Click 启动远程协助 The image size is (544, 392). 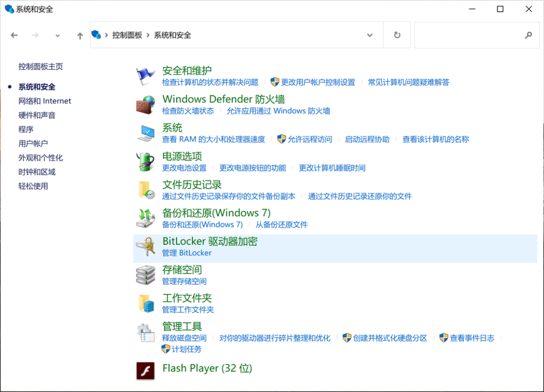coord(367,140)
